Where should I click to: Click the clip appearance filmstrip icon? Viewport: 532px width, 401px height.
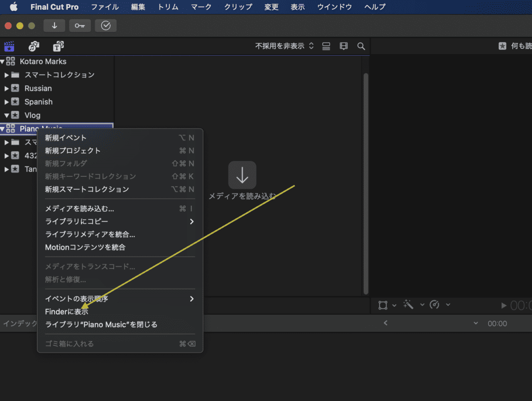click(344, 46)
